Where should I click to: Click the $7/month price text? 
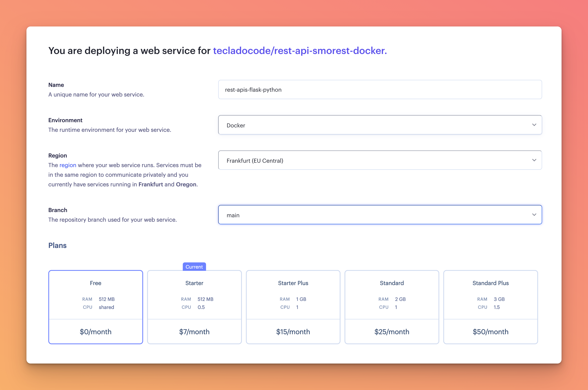[194, 332]
